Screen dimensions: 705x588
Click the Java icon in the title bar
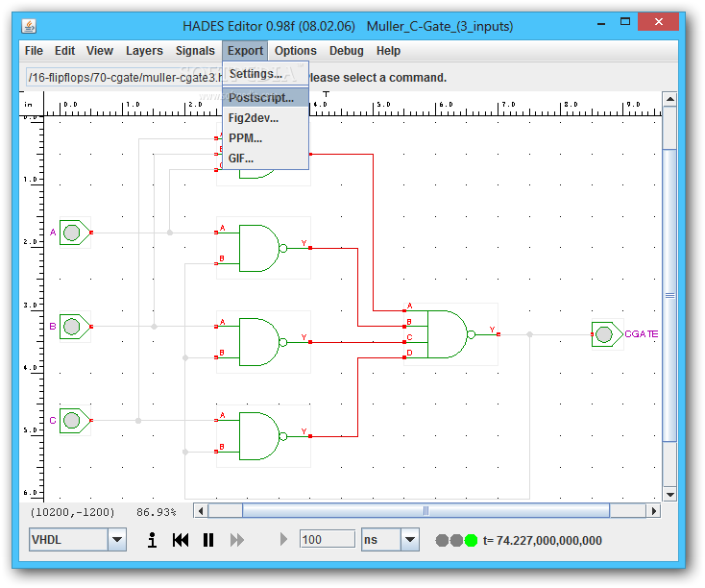[x=29, y=26]
